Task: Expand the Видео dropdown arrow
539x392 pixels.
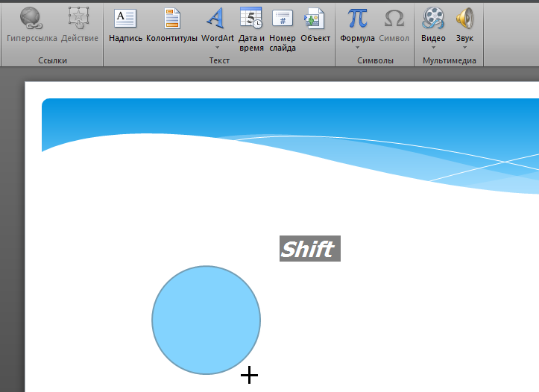Action: (x=433, y=48)
